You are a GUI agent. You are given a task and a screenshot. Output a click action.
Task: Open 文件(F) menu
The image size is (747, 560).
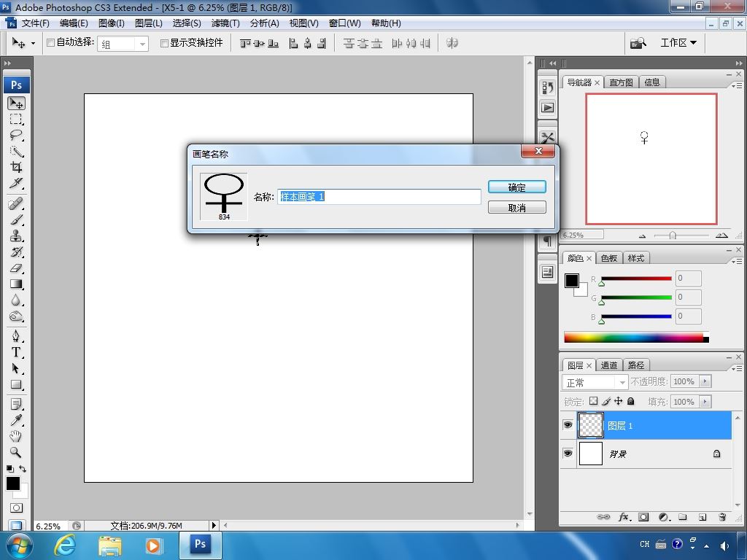(x=35, y=23)
